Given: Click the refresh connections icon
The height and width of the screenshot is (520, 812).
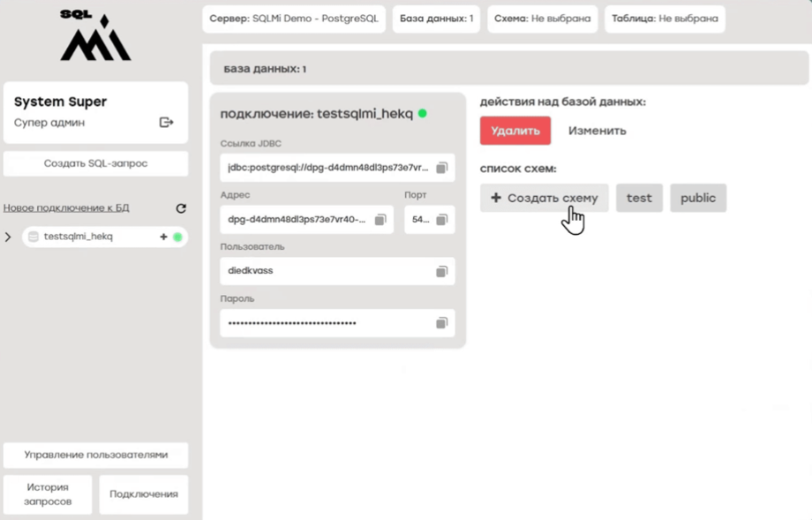Looking at the screenshot, I should coord(181,208).
